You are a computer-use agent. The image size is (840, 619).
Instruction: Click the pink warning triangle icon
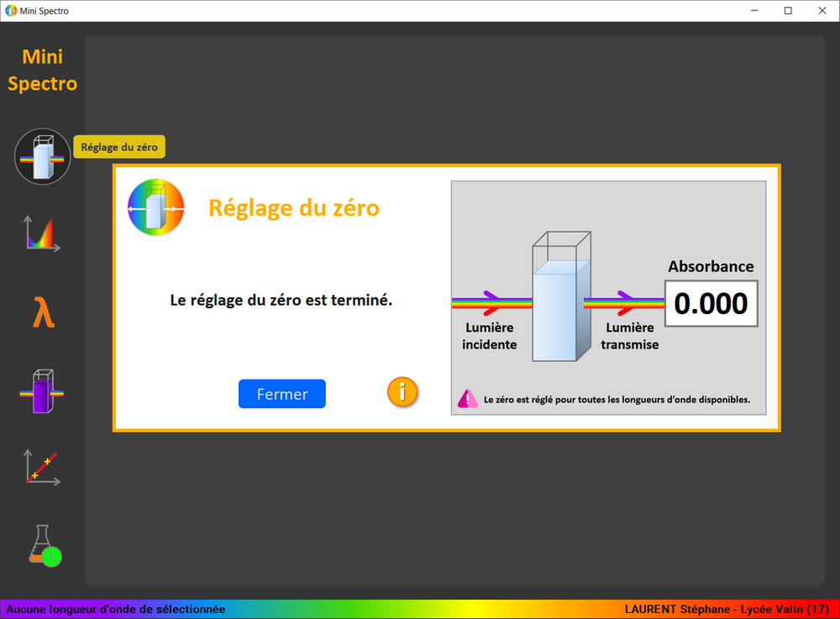pos(467,399)
